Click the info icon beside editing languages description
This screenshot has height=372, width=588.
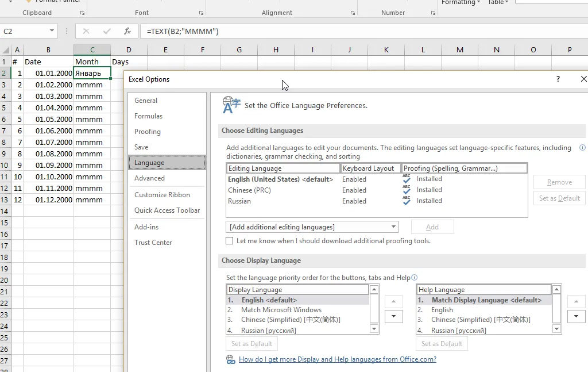click(582, 148)
